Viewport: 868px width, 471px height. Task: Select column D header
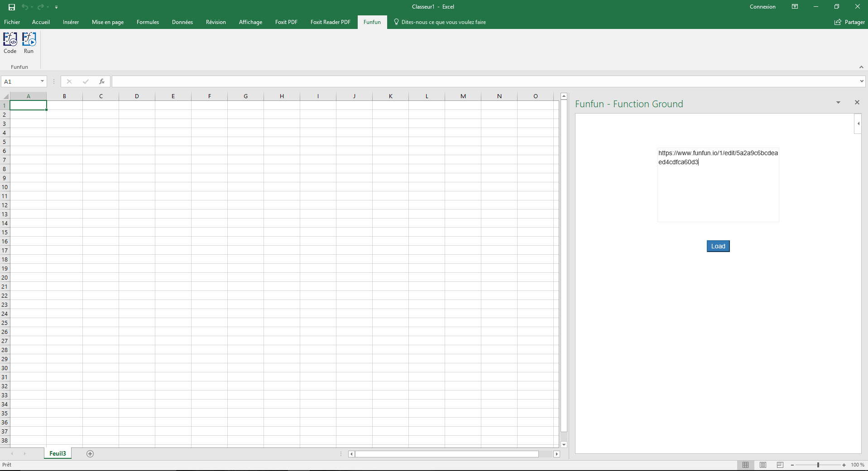tap(137, 96)
